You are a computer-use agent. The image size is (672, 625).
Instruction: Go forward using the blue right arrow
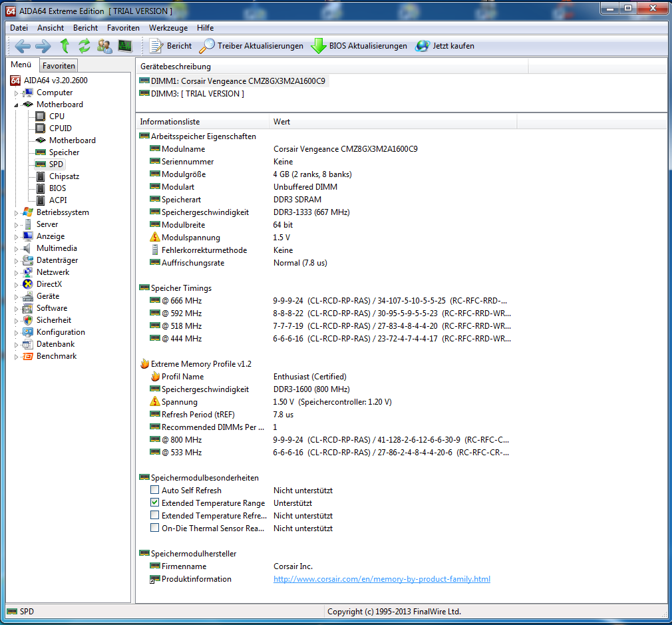pos(43,46)
